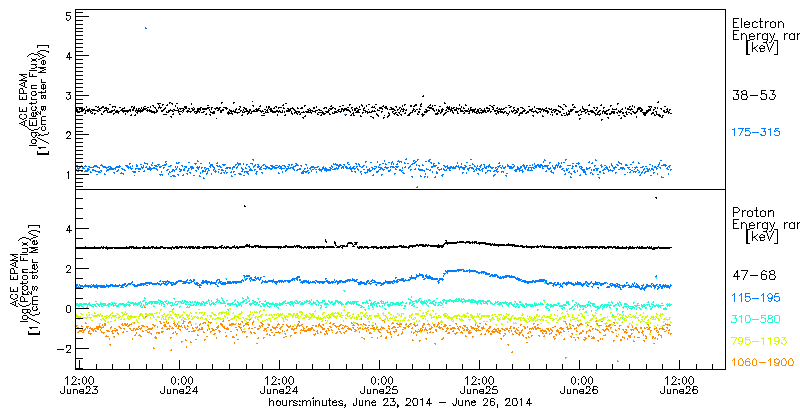Click the blue 175-315 electron legend label
This screenshot has height=410, width=800.
coord(756,133)
